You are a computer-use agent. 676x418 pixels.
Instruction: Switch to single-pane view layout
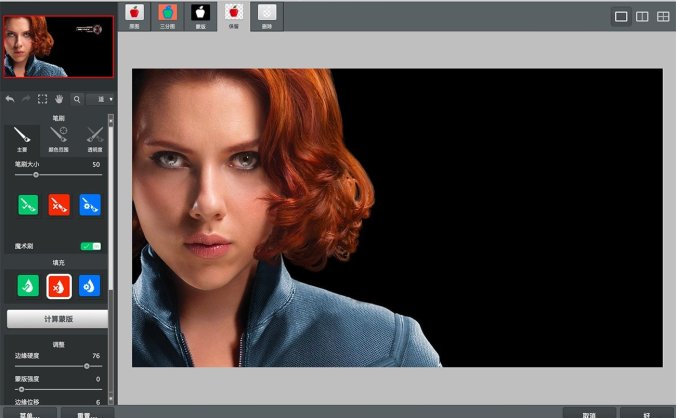point(621,16)
